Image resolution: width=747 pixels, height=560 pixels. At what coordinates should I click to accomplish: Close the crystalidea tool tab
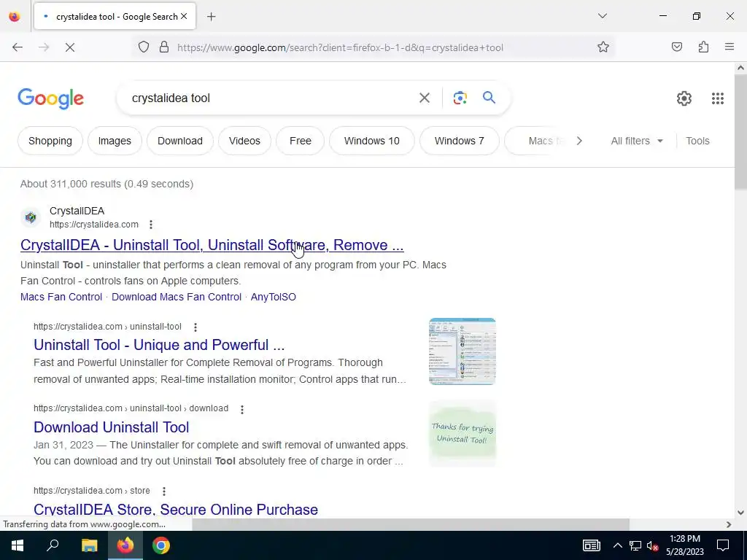click(184, 16)
